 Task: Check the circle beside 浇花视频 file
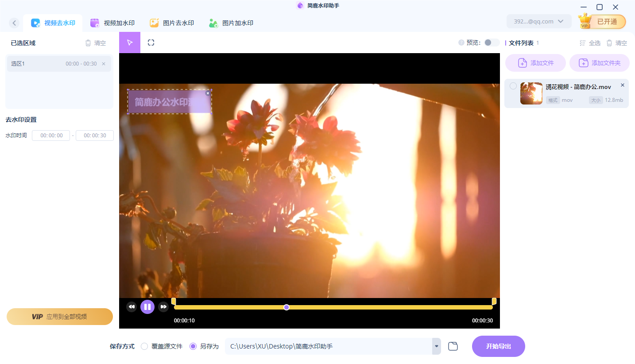click(513, 86)
